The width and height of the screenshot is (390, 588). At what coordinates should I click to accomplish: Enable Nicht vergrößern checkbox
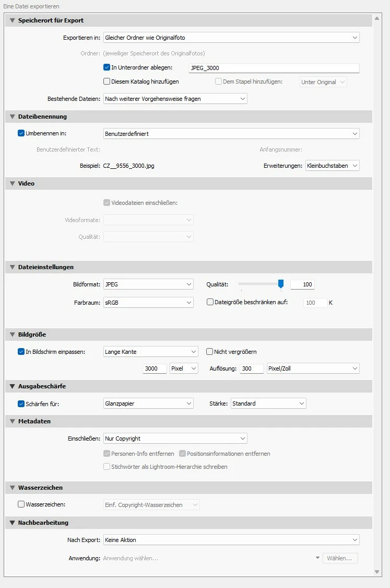210,352
